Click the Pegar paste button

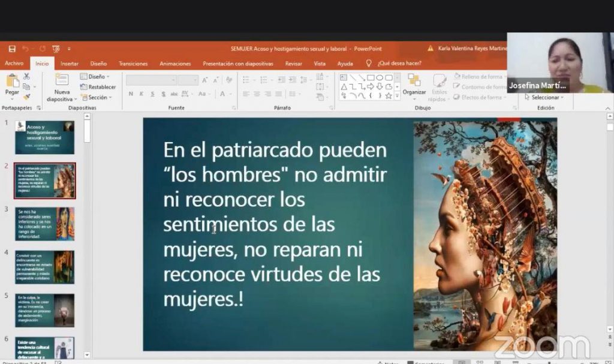tap(12, 84)
